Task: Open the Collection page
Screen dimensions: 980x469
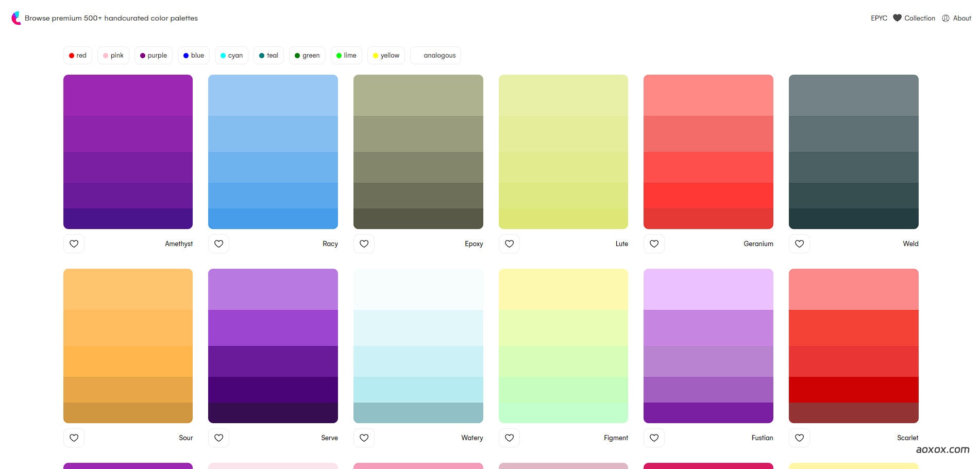Action: coord(914,18)
